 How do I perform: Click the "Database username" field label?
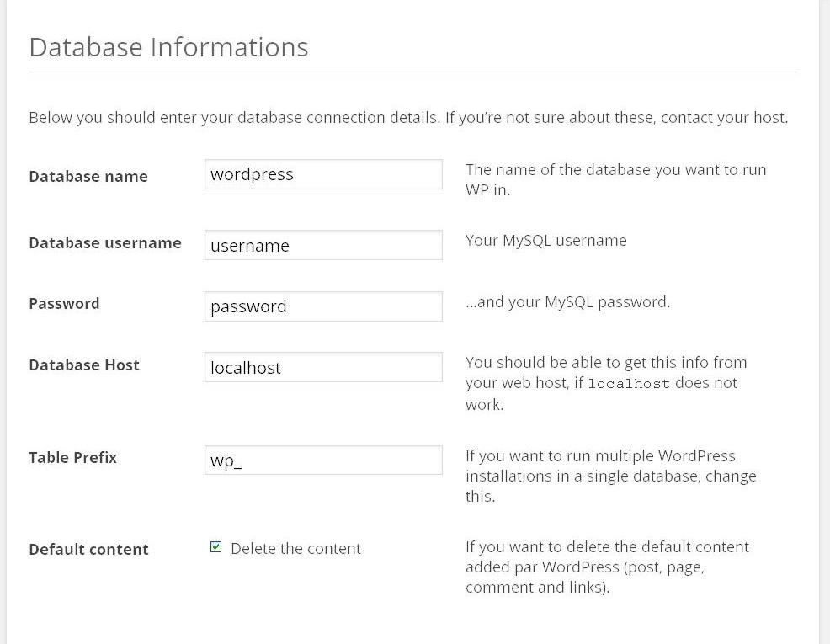tap(105, 242)
